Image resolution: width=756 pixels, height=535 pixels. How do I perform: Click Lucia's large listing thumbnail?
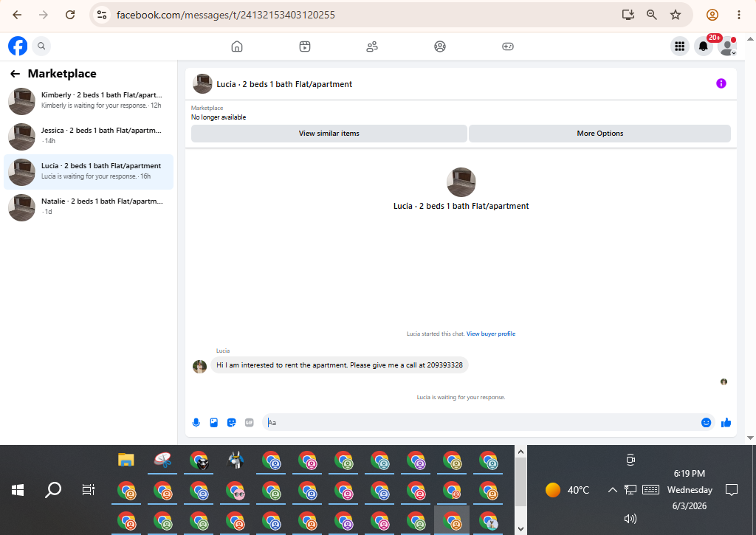[461, 182]
